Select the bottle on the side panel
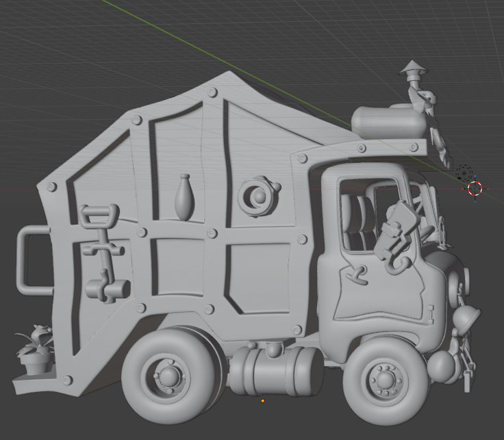This screenshot has width=504, height=440. click(184, 197)
